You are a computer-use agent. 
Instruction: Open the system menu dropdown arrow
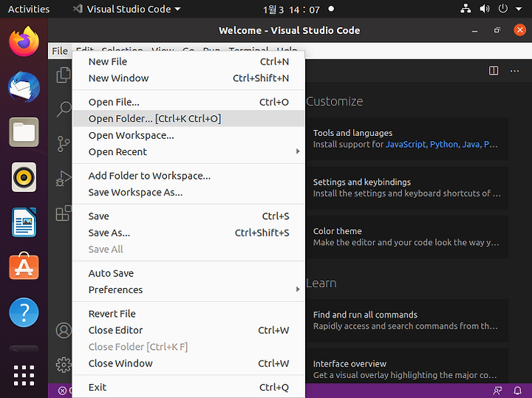pos(519,9)
